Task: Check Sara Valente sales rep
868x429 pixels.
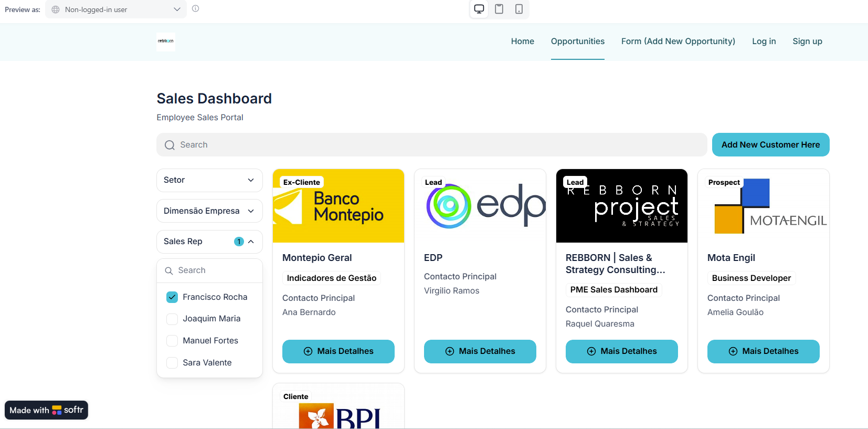Action: 172,363
